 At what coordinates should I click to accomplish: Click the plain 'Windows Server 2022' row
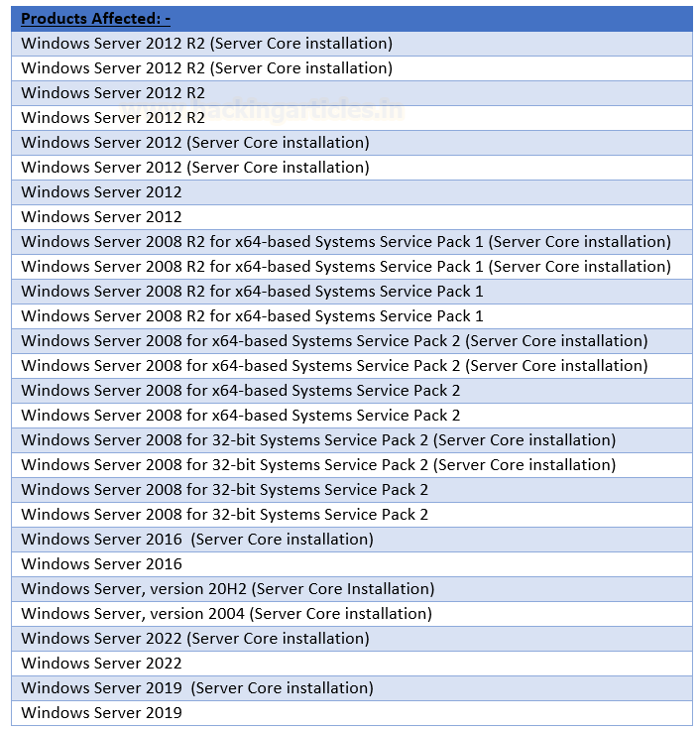352,664
